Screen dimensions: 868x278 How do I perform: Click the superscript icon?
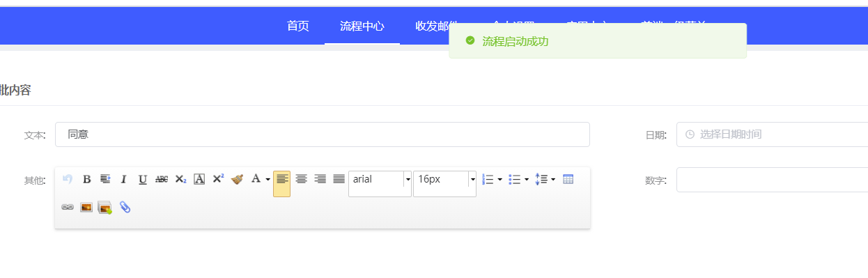point(218,179)
